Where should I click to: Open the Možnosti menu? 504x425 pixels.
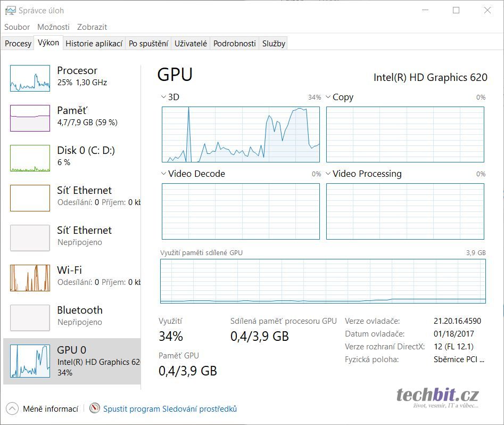53,27
